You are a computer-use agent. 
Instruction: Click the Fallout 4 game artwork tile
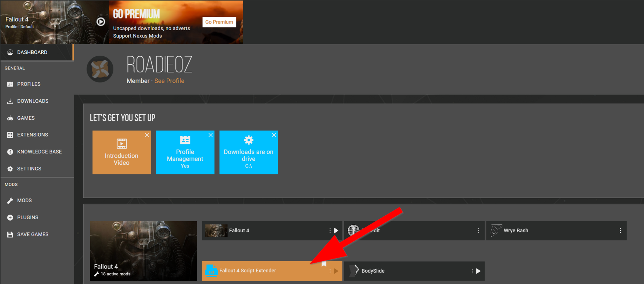pos(143,251)
